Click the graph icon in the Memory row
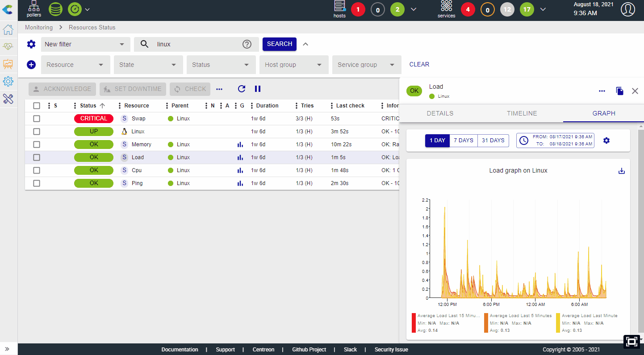This screenshot has height=355, width=644. click(240, 144)
